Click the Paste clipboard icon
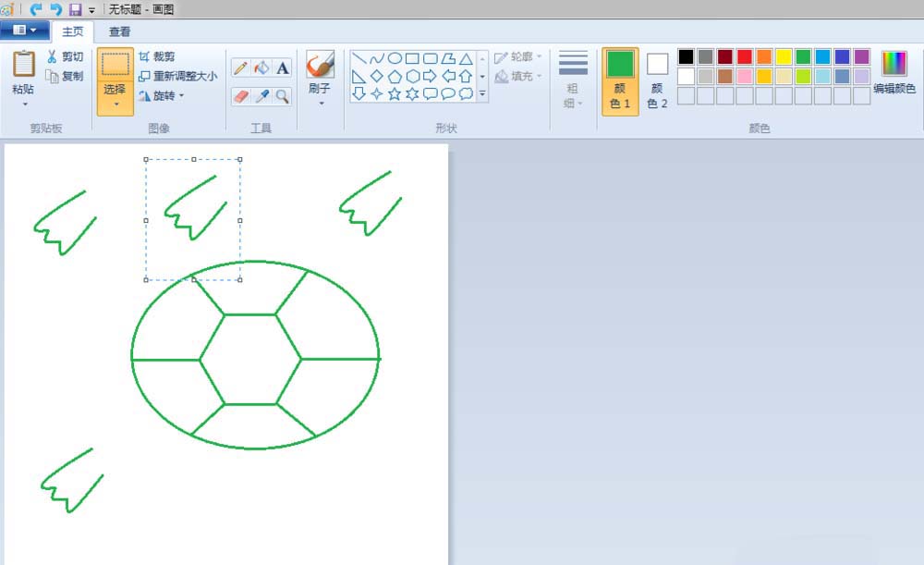 click(24, 64)
